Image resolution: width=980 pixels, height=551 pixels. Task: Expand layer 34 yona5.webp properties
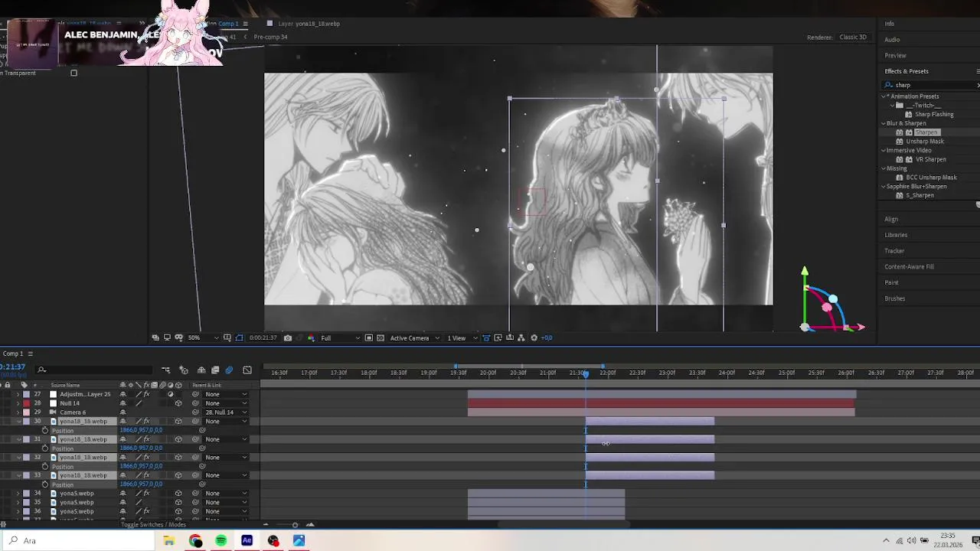click(x=18, y=494)
